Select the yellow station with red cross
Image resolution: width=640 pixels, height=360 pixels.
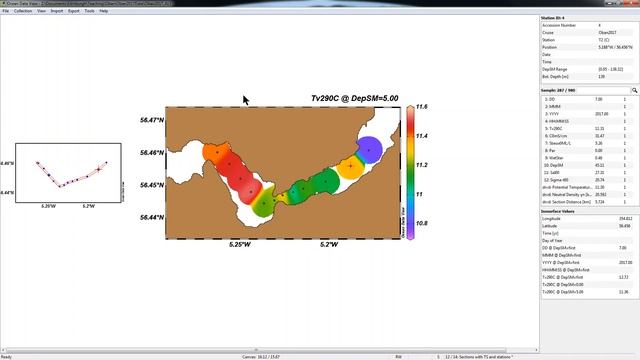[x=351, y=166]
